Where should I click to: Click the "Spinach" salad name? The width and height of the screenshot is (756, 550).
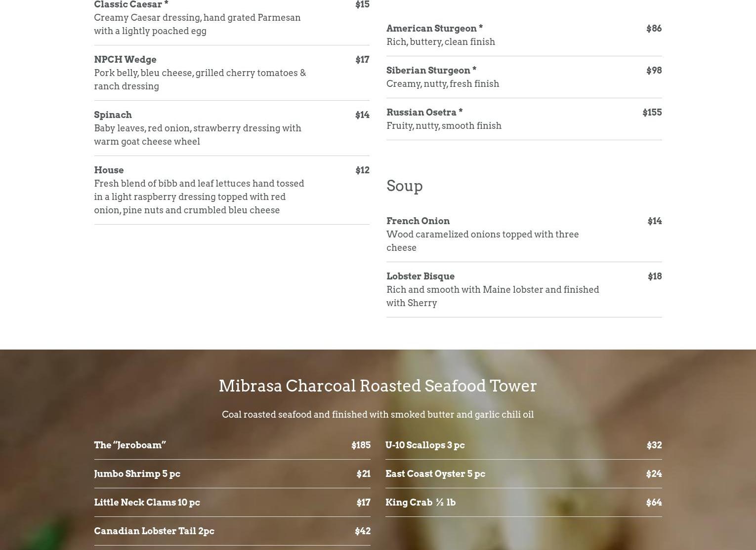pyautogui.click(x=113, y=115)
